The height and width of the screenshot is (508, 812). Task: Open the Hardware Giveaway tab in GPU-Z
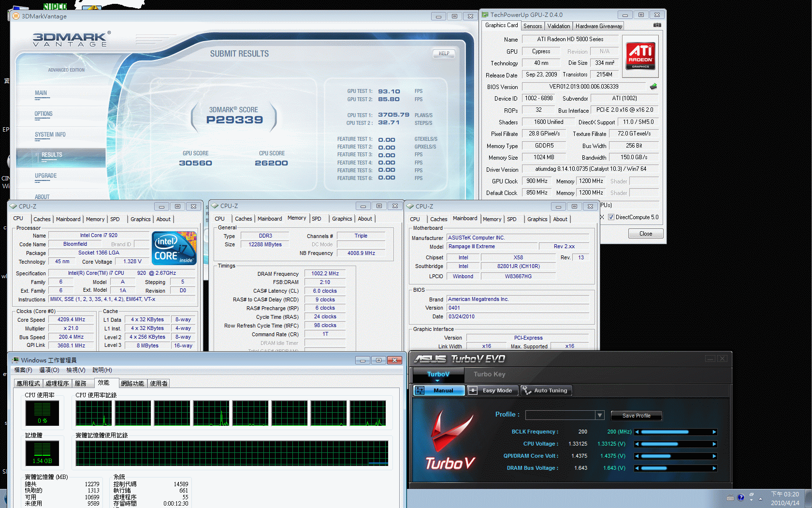pyautogui.click(x=599, y=26)
